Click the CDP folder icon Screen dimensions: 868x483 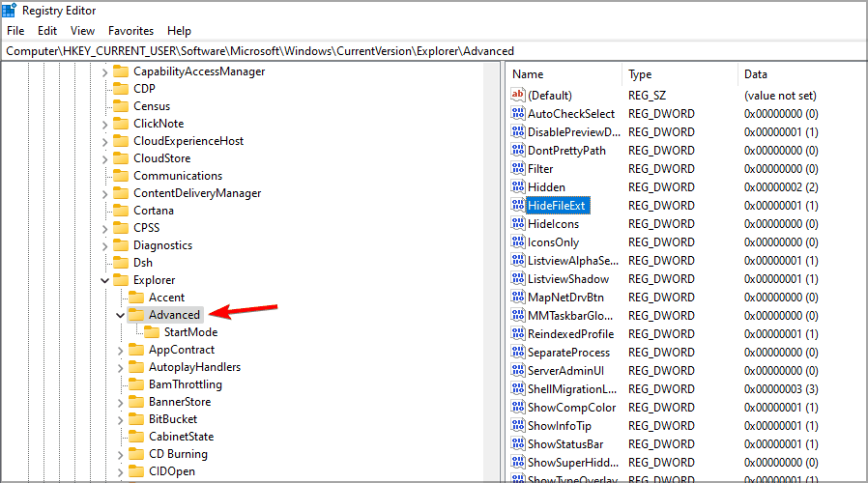[121, 88]
